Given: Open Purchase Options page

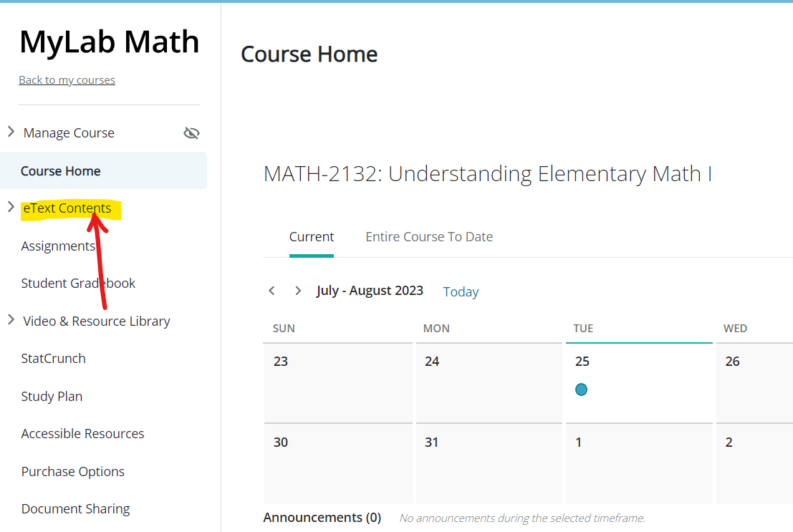Looking at the screenshot, I should click(x=73, y=472).
